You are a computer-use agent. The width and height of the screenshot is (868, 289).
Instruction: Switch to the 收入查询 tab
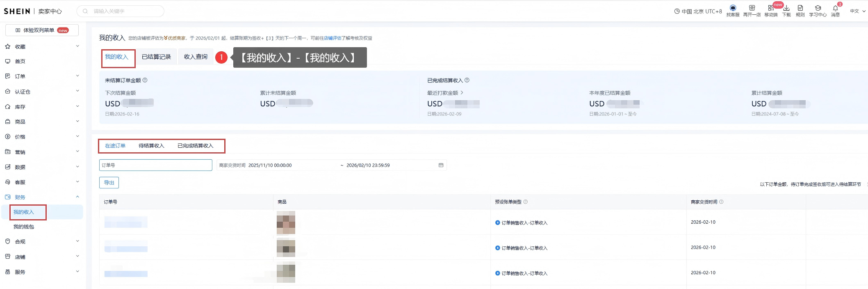(x=196, y=57)
